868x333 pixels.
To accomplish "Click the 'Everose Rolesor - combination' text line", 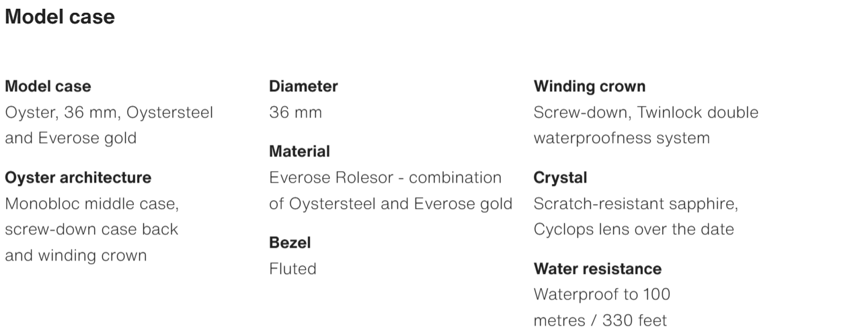I will click(x=385, y=178).
